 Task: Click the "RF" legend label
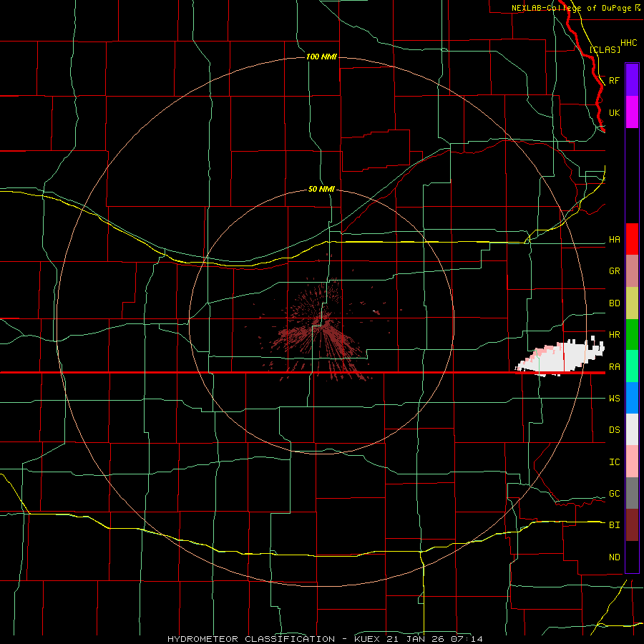614,80
